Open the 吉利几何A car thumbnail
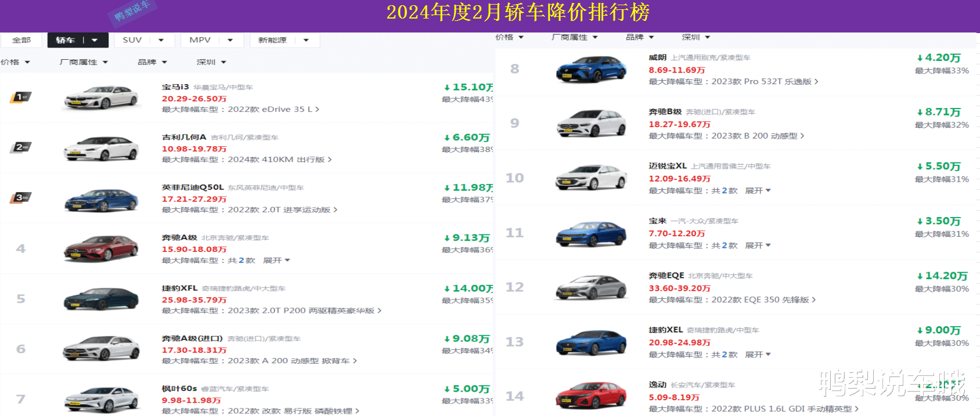 (102, 148)
